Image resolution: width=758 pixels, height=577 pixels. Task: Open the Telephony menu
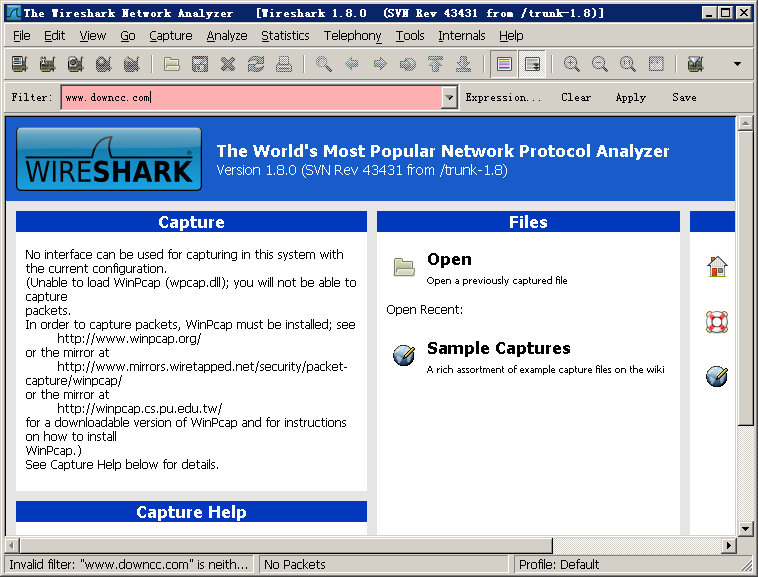coord(352,36)
